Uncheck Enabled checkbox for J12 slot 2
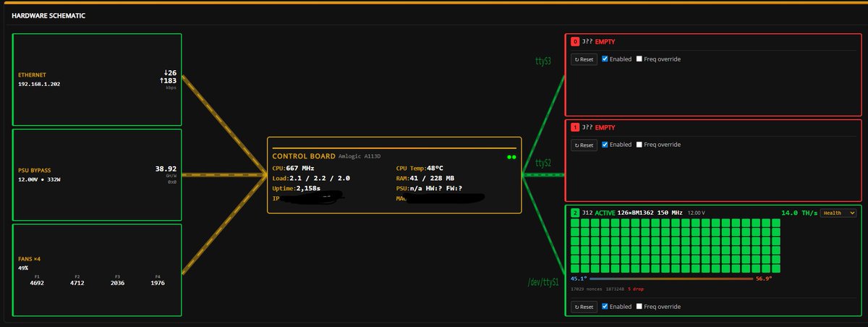Screen dimensions: 868x327 click(605, 307)
